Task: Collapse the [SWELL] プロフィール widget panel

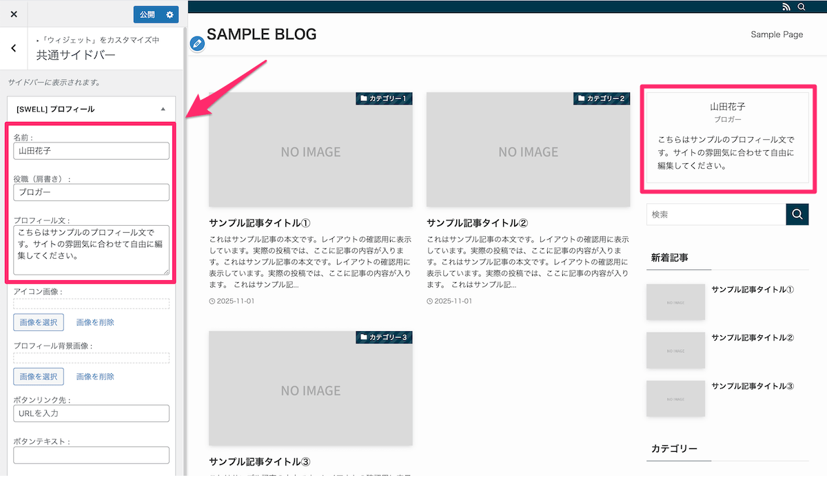Action: (x=163, y=108)
